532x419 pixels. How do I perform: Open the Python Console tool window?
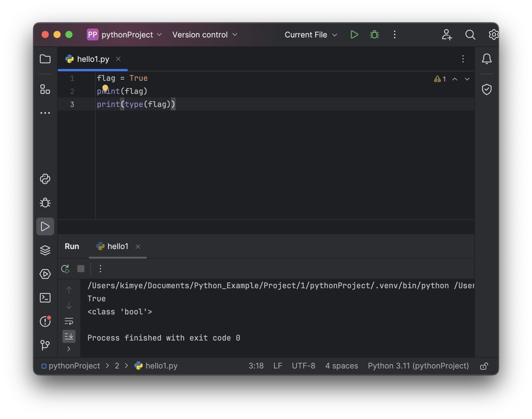tap(45, 179)
